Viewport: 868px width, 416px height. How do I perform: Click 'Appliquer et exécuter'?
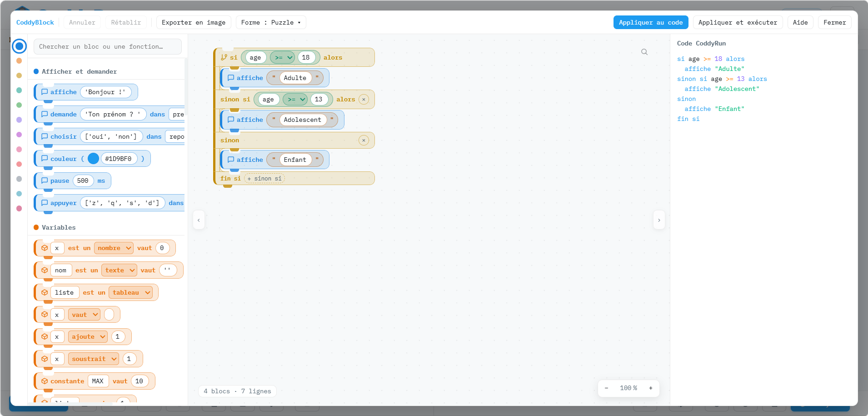tap(738, 22)
